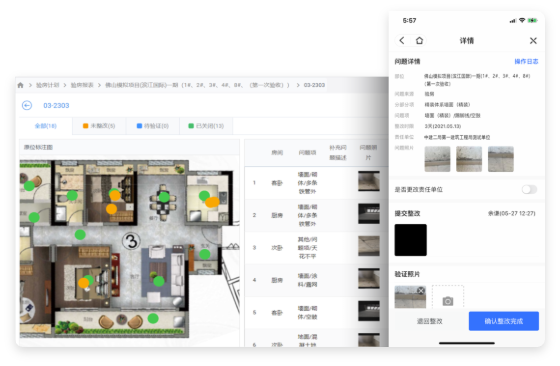Remove the uploaded verification photo via its X

tap(421, 290)
